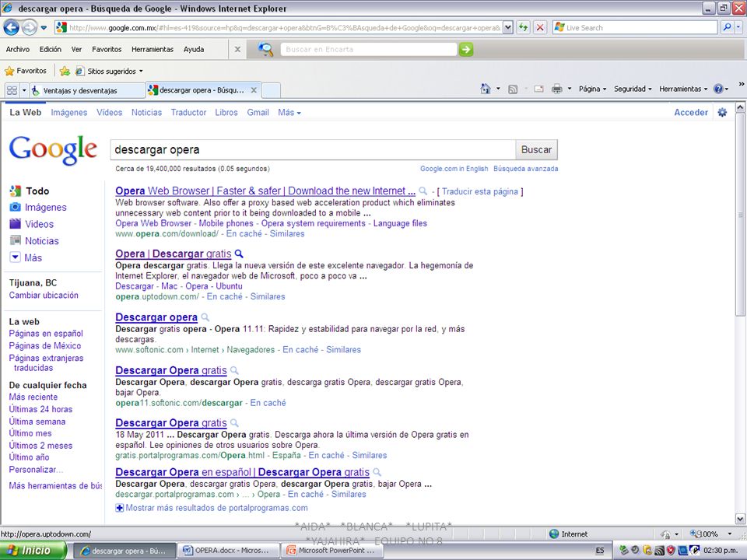The image size is (747, 560).
Task: Open the Archivo menu
Action: (18, 49)
